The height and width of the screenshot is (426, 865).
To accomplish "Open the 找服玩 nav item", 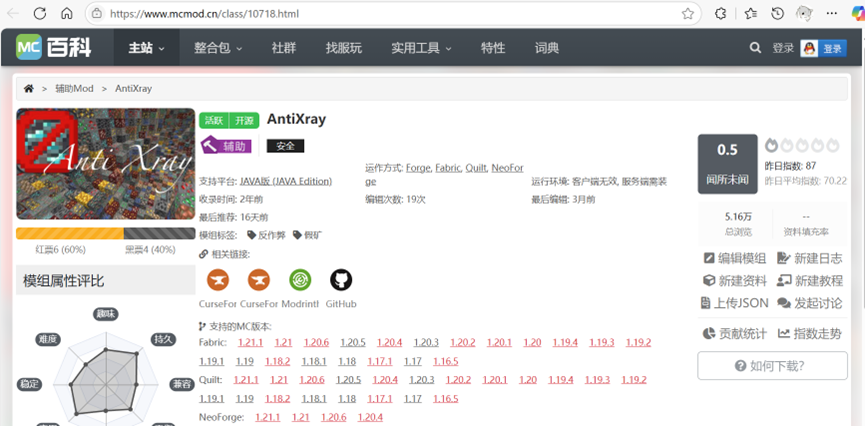I will tap(344, 48).
